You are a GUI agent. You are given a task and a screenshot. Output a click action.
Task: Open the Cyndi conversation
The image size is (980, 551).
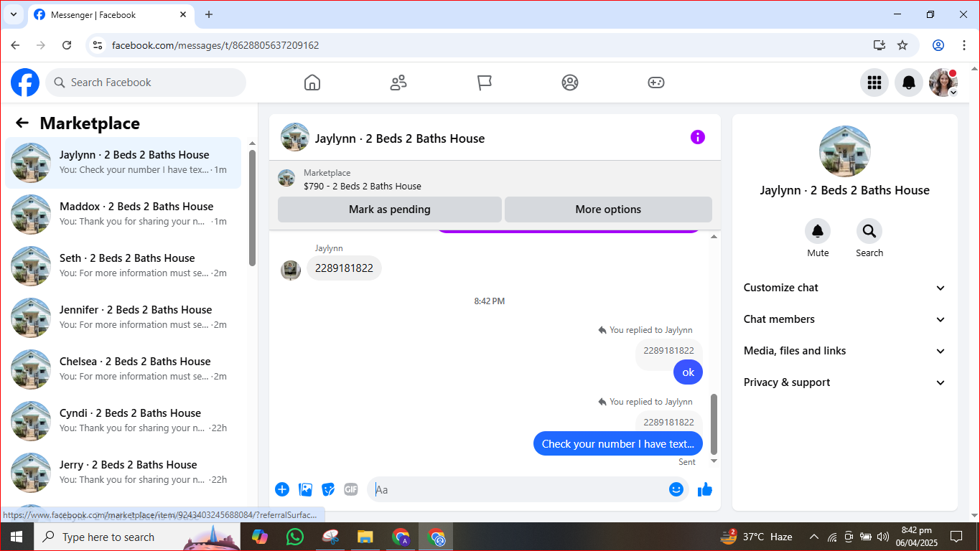tap(123, 421)
